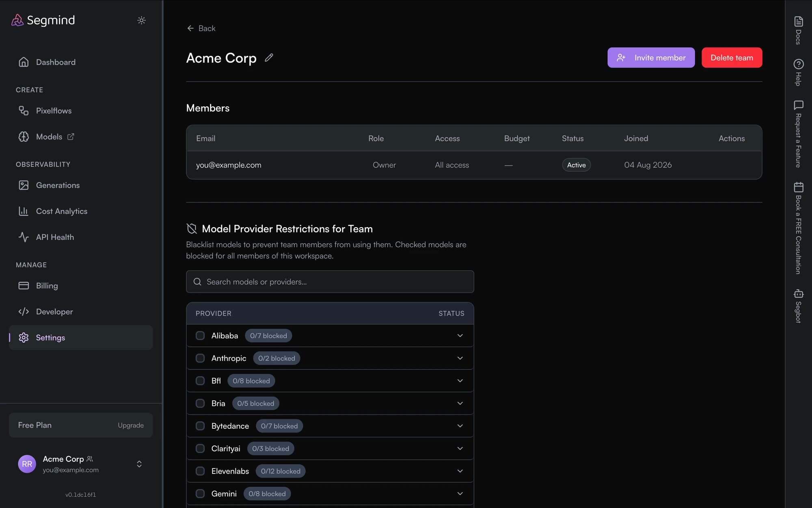Open the workspace switcher chevrons
The height and width of the screenshot is (508, 812).
(x=139, y=464)
